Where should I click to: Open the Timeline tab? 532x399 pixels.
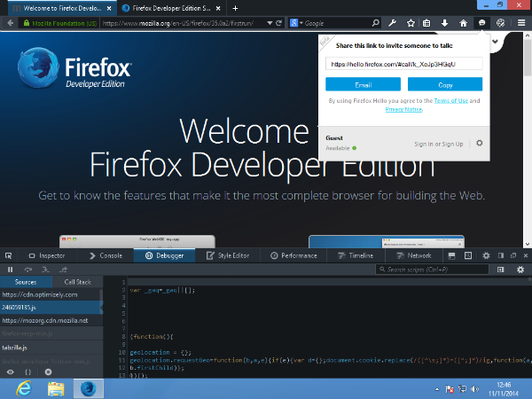tap(356, 255)
